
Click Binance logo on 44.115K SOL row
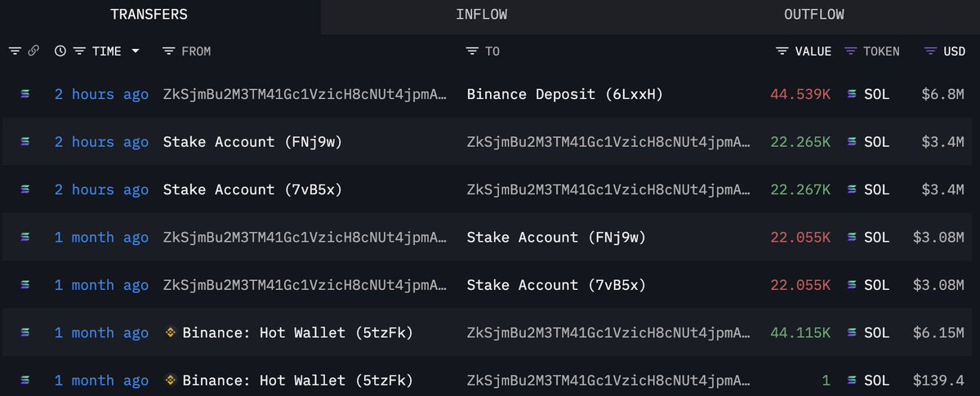171,332
